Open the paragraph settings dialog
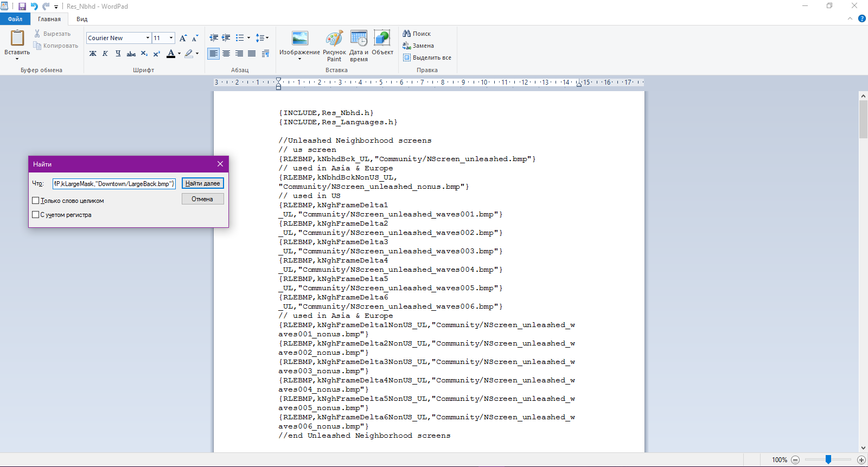 [x=265, y=54]
